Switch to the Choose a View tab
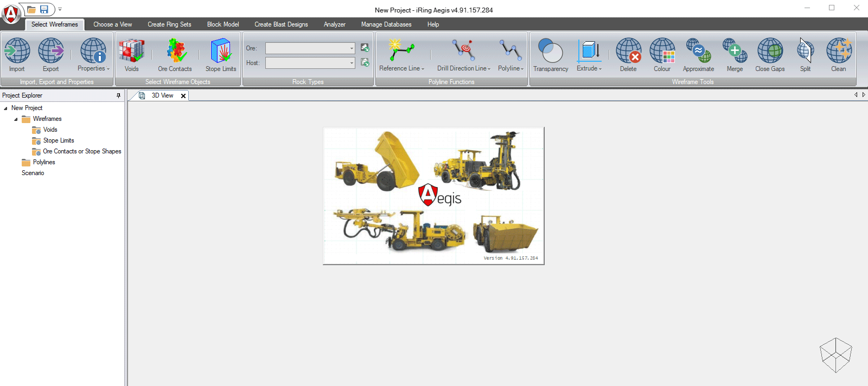 [112, 24]
